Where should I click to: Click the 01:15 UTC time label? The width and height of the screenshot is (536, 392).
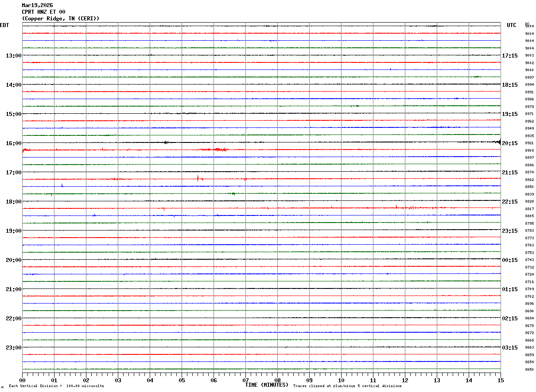point(510,289)
